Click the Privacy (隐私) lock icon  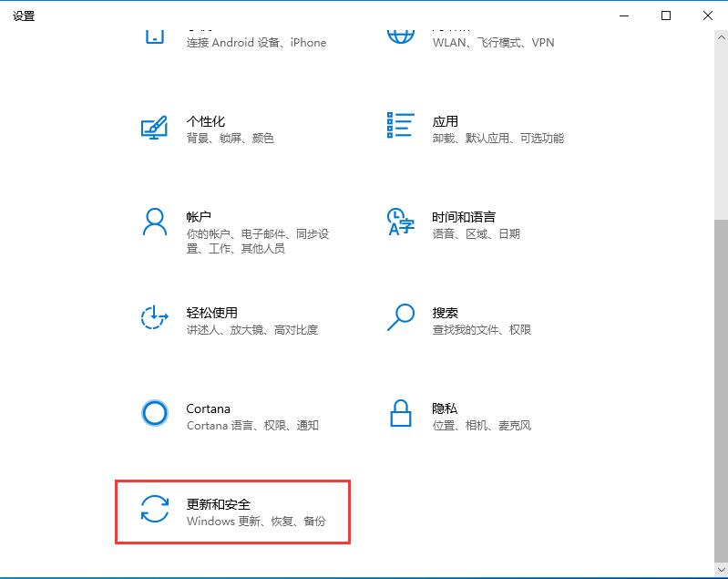tap(401, 413)
